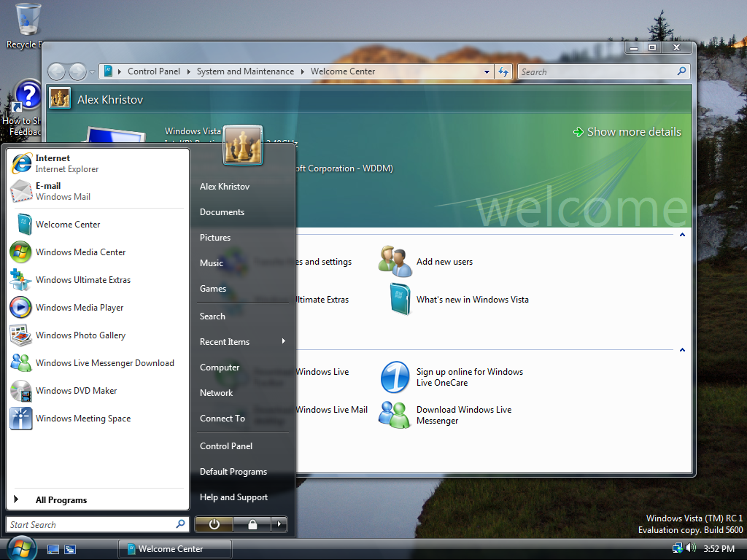Click the lock button to lock the computer
The height and width of the screenshot is (560, 747).
tap(253, 524)
